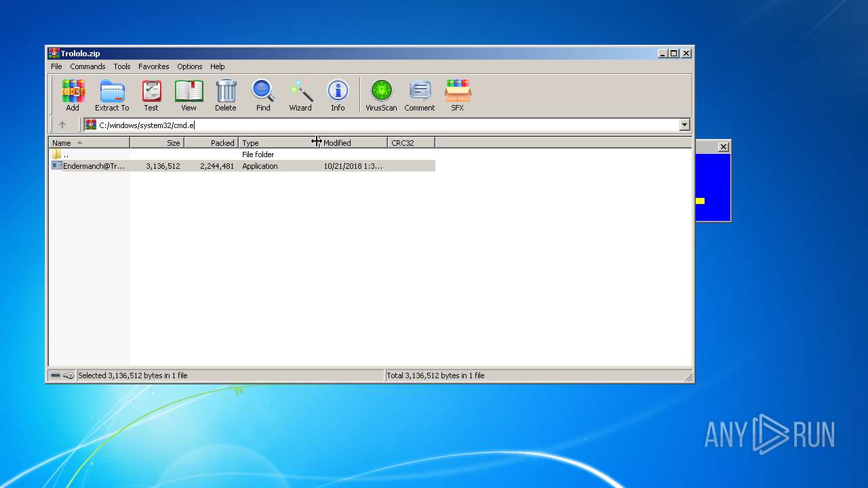868x488 pixels.
Task: Sort by the CRC32 column header
Action: [411, 143]
